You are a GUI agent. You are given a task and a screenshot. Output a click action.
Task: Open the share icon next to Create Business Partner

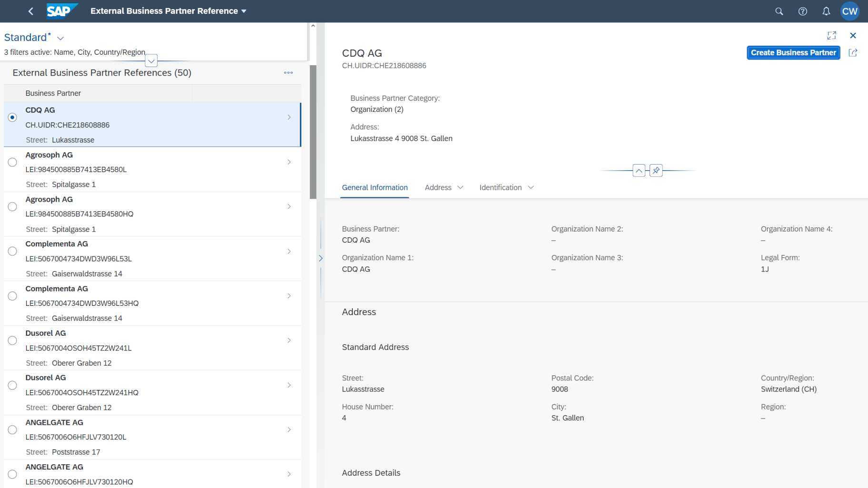point(853,52)
